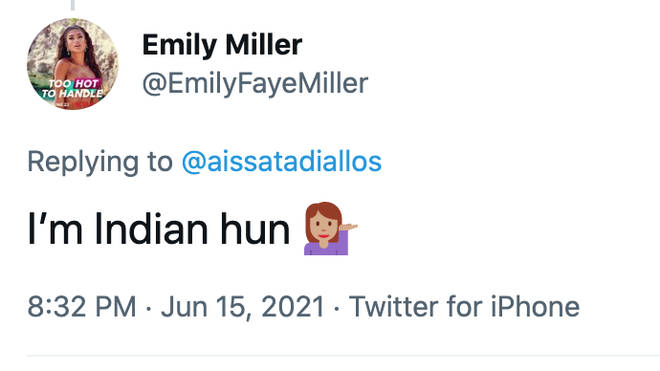Viewport: 660px width, 371px height.
Task: Select the "I'm Indian hun" tweet text
Action: 159,230
